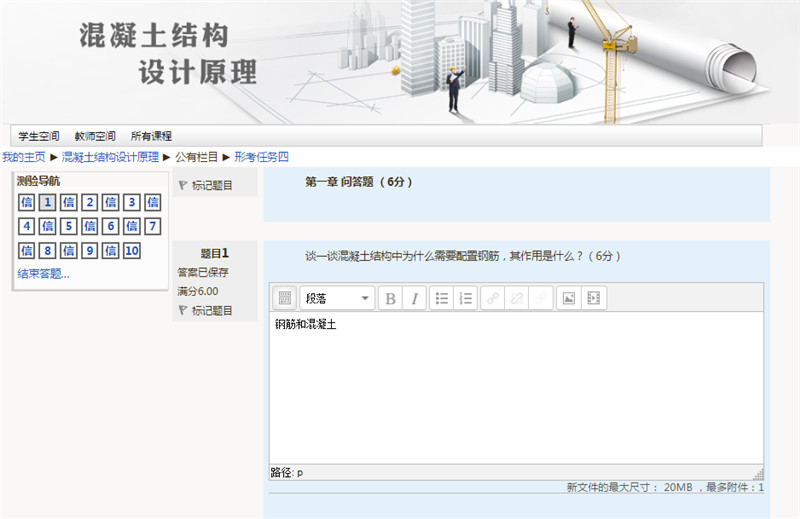Screen dimensions: 800x519
Task: Go to 我的主页 breadcrumb link
Action: [x=23, y=157]
